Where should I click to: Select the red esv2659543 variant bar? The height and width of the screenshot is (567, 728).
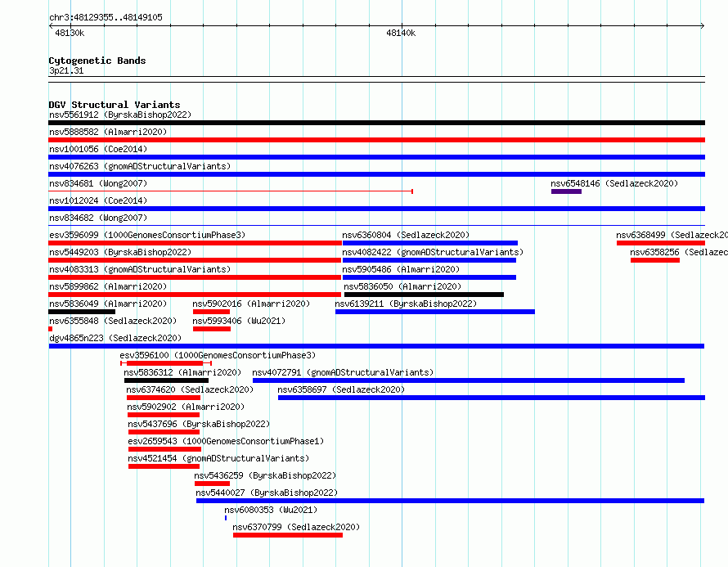tap(164, 449)
